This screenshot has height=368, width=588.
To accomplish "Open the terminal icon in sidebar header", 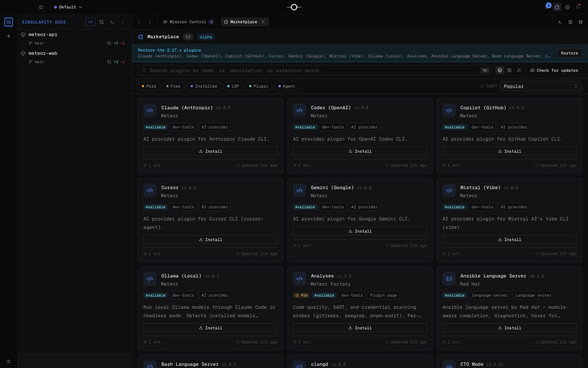I will click(112, 22).
